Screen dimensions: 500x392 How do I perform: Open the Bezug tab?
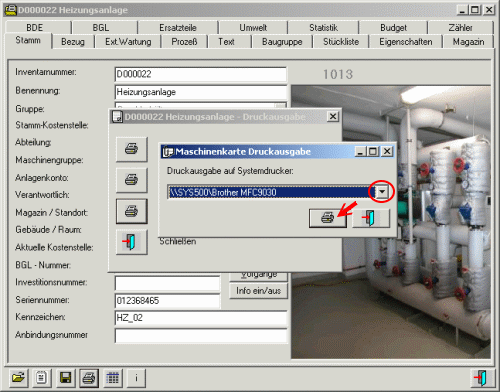tap(73, 42)
